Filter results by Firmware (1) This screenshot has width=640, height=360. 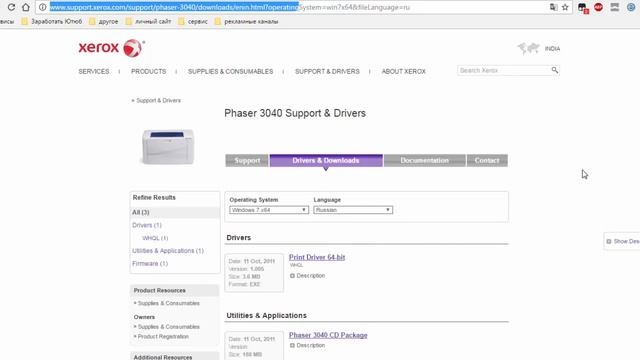click(150, 264)
